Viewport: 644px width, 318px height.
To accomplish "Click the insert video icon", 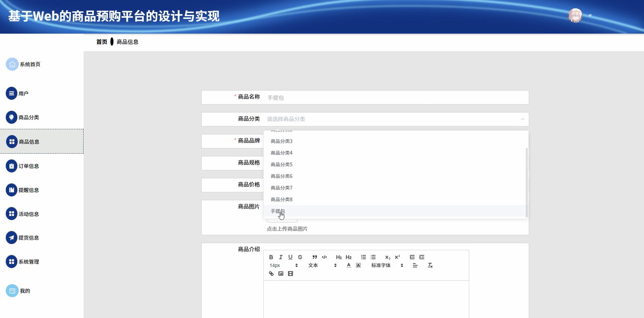I will (290, 273).
